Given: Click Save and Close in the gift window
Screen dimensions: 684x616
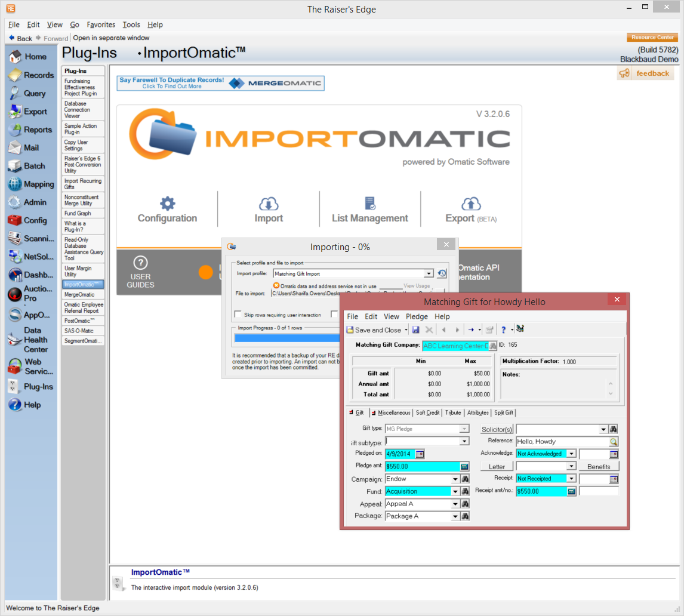Looking at the screenshot, I should coord(376,329).
